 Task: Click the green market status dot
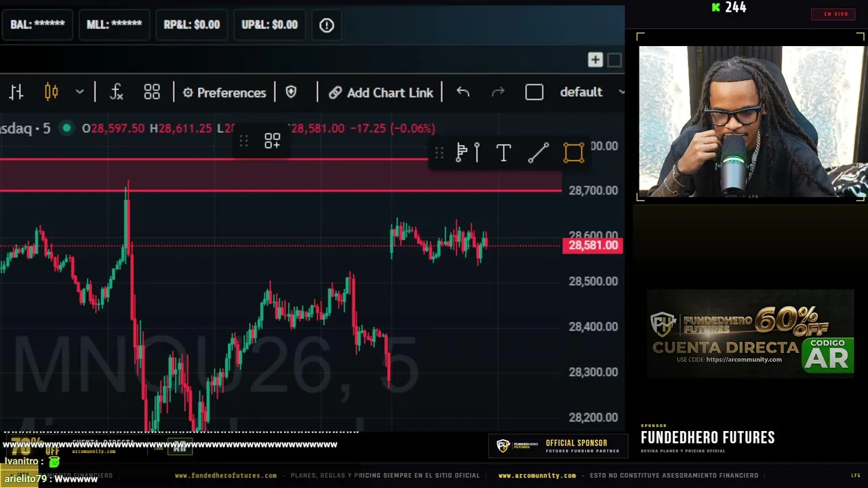(66, 128)
